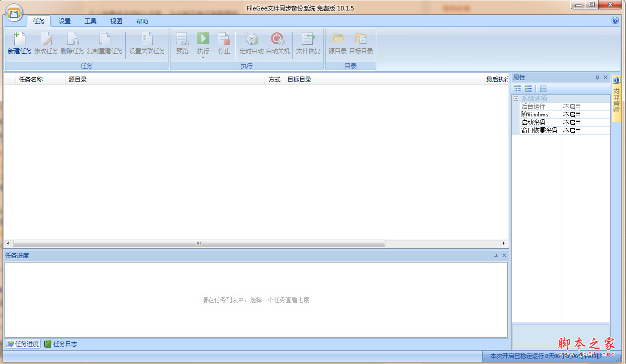Open the 工具 ribbon tab
Image resolution: width=626 pixels, height=364 pixels.
click(x=90, y=21)
